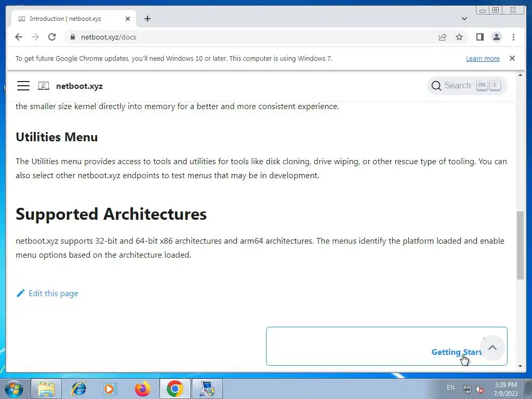The height and width of the screenshot is (399, 532).
Task: Click the pencil icon beside Edit this page
Action: point(21,293)
